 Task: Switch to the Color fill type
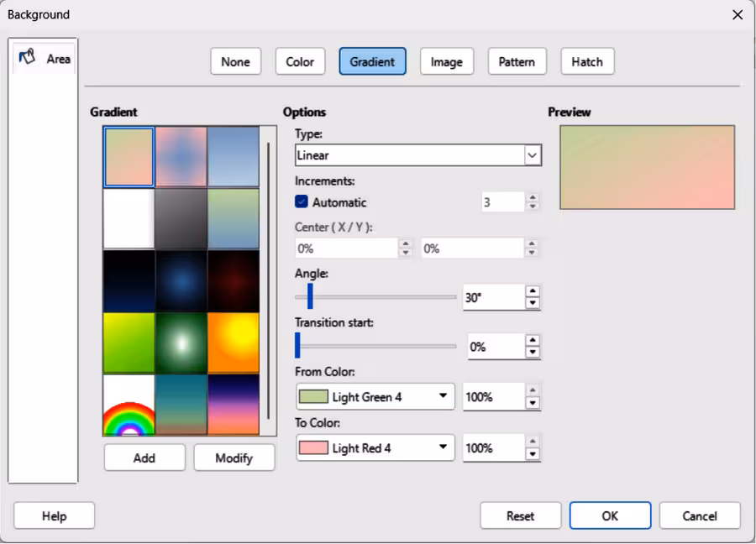click(300, 61)
